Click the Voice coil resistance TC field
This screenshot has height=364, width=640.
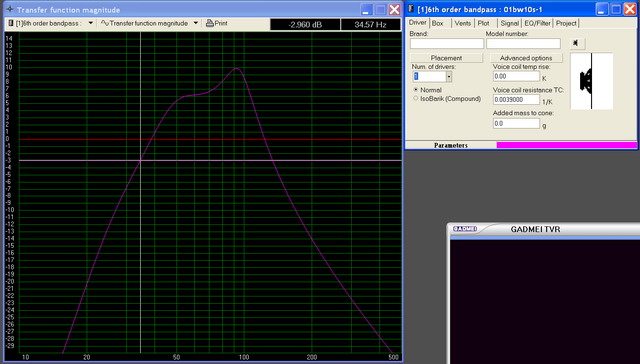[516, 100]
